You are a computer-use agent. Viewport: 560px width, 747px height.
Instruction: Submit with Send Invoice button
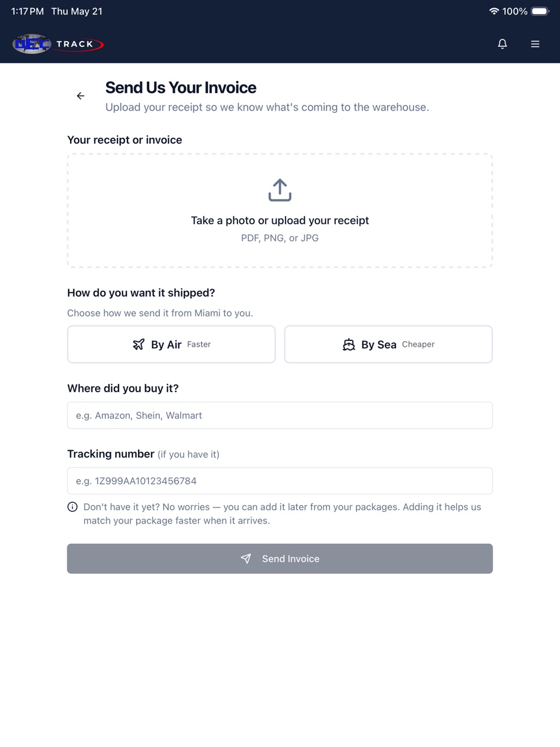(x=280, y=559)
